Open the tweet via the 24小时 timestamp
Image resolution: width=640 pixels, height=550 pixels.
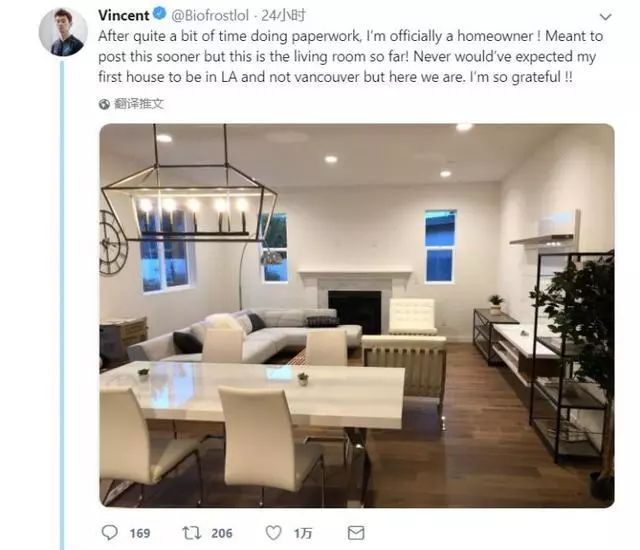(283, 16)
